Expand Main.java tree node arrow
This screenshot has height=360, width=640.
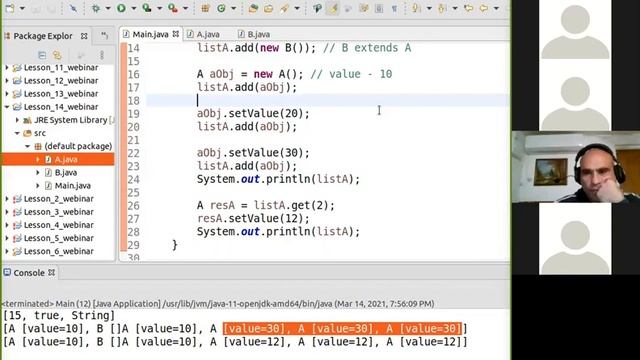[38, 186]
